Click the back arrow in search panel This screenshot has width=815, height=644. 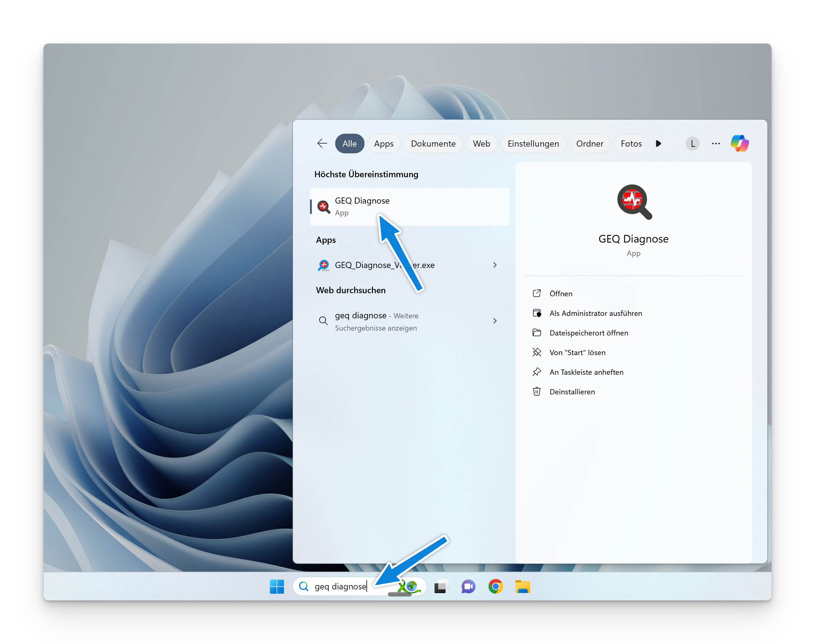click(322, 143)
